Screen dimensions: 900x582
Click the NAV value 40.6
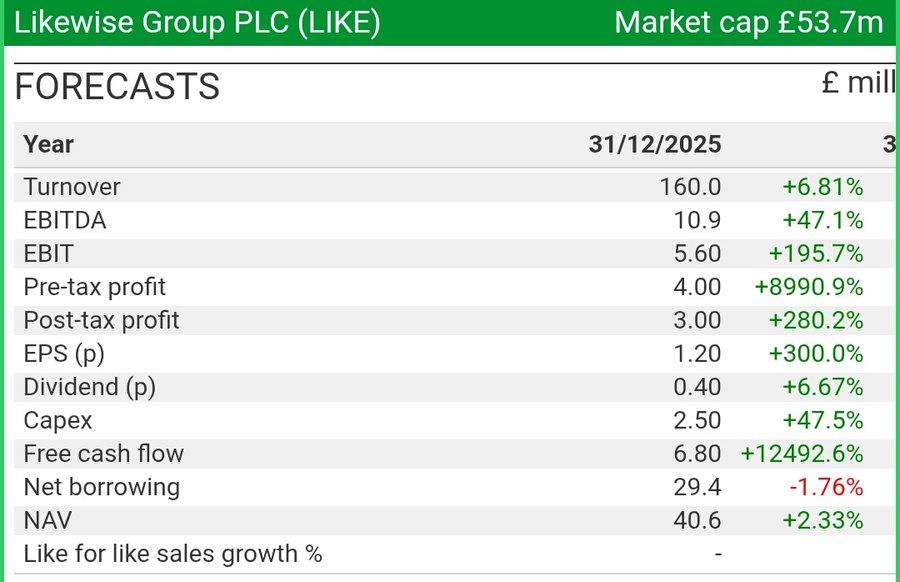tap(697, 521)
